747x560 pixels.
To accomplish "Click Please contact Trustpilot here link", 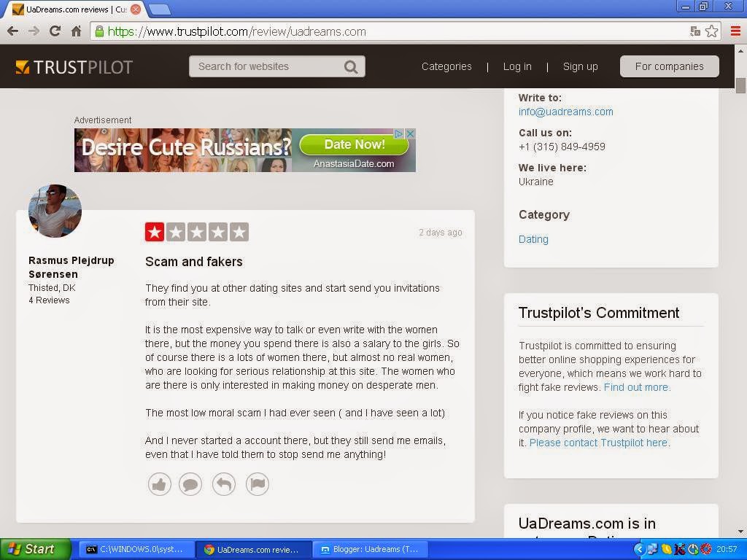I will point(600,443).
